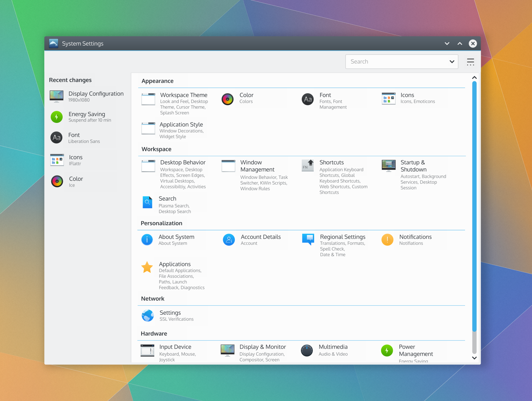532x401 pixels.
Task: Open Window Management settings
Action: point(257,166)
